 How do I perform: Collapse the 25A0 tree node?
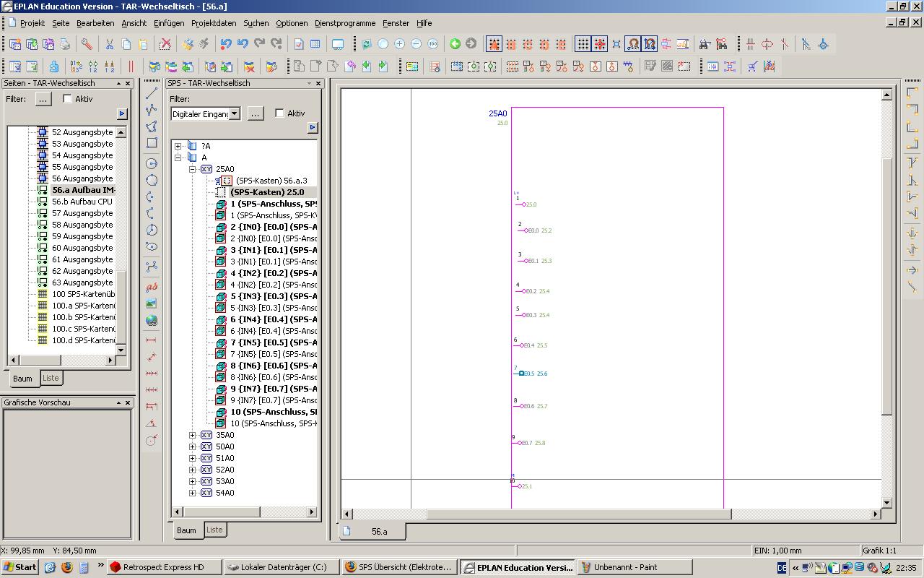click(193, 169)
